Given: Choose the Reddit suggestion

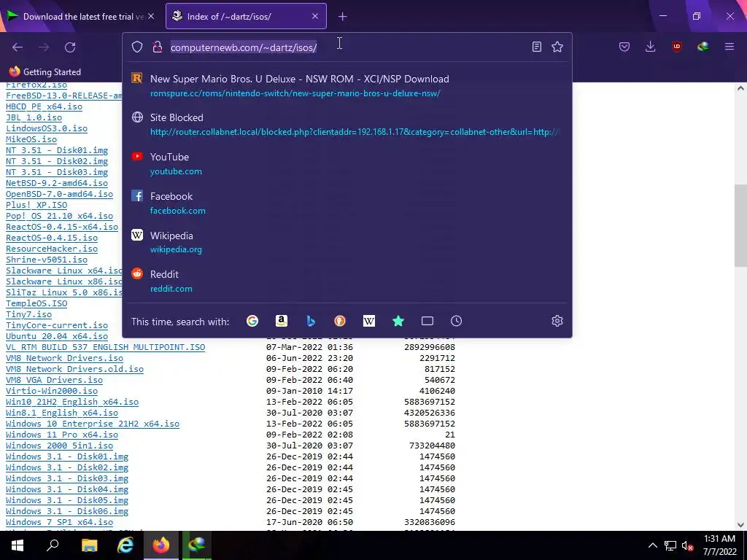Looking at the screenshot, I should [x=347, y=281].
